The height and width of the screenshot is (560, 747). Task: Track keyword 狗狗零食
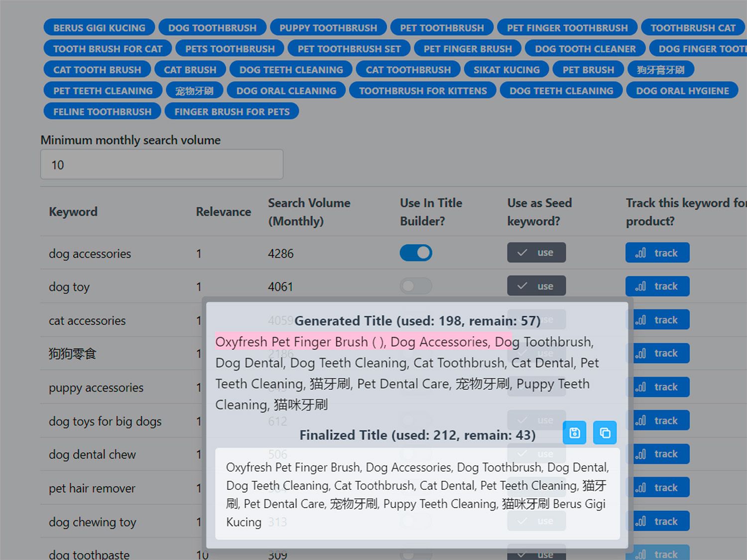click(x=657, y=353)
